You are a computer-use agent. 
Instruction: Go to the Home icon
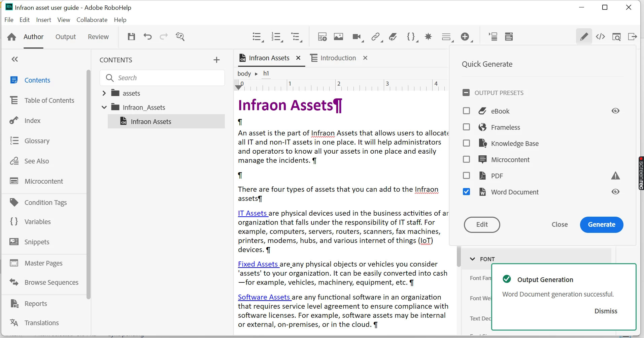12,37
